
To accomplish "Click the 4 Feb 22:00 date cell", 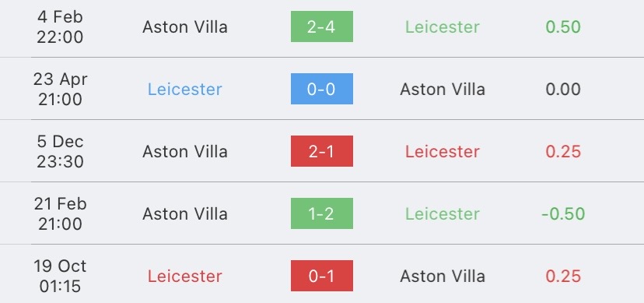I will [60, 26].
